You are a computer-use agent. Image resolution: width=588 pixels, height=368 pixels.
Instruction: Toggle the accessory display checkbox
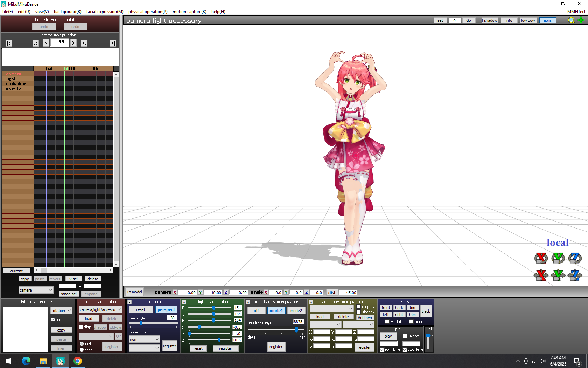359,307
